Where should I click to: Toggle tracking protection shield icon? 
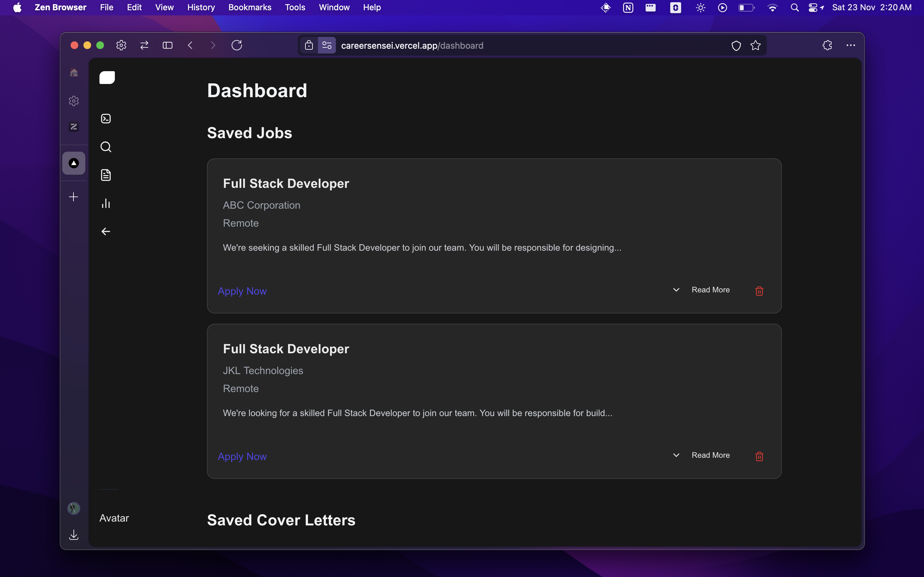coord(736,46)
